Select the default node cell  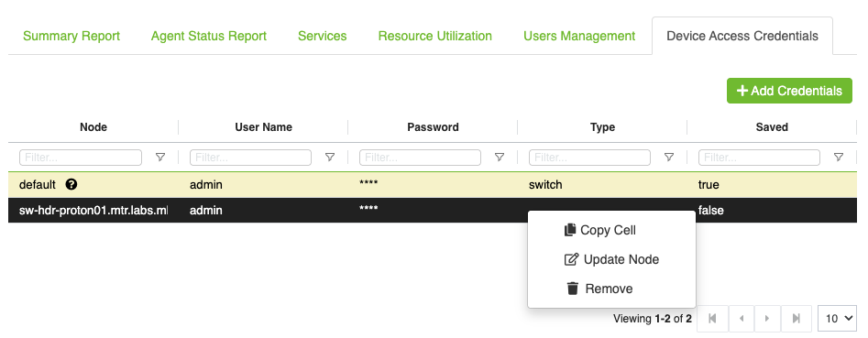(x=38, y=185)
